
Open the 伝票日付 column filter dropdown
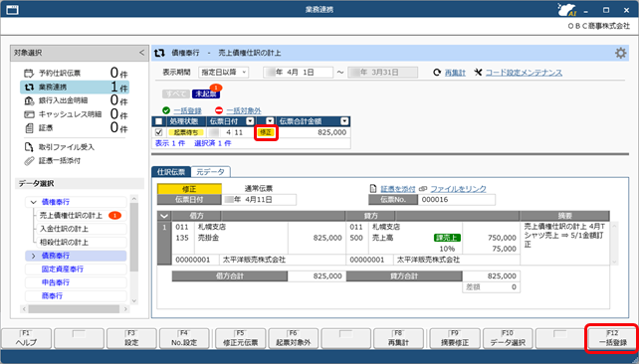pyautogui.click(x=250, y=121)
